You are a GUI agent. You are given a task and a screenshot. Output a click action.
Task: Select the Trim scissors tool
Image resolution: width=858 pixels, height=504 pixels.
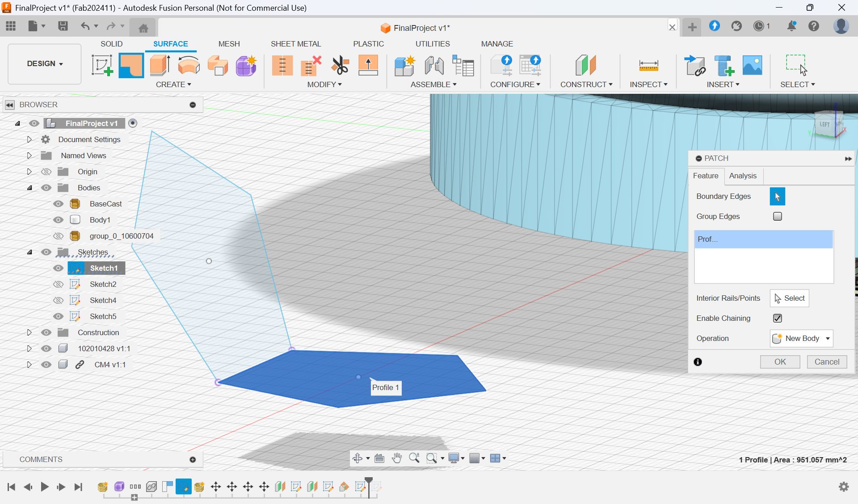click(x=340, y=66)
